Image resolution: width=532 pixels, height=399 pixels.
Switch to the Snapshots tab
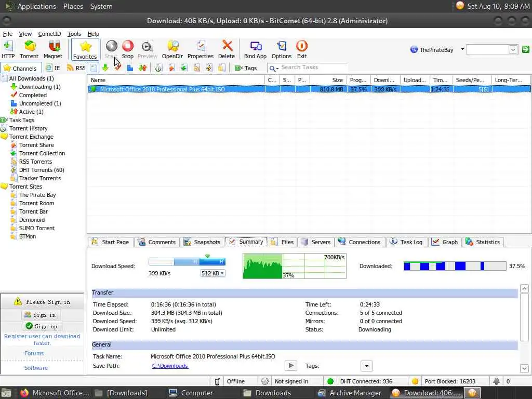click(x=202, y=242)
